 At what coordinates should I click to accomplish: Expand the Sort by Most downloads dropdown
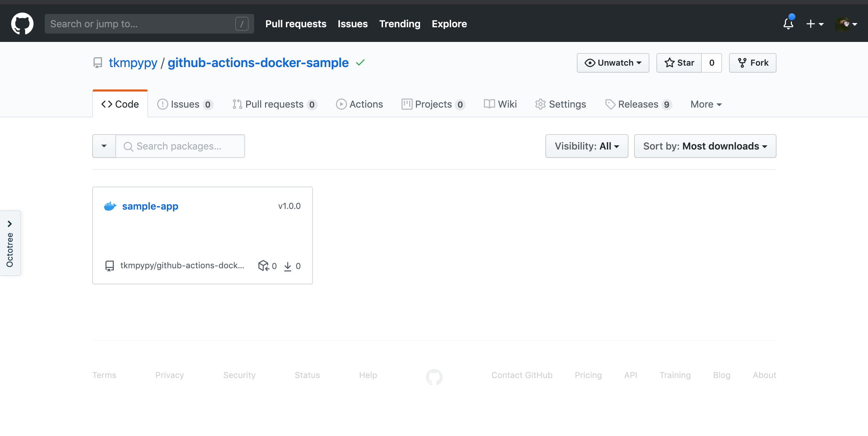coord(705,146)
